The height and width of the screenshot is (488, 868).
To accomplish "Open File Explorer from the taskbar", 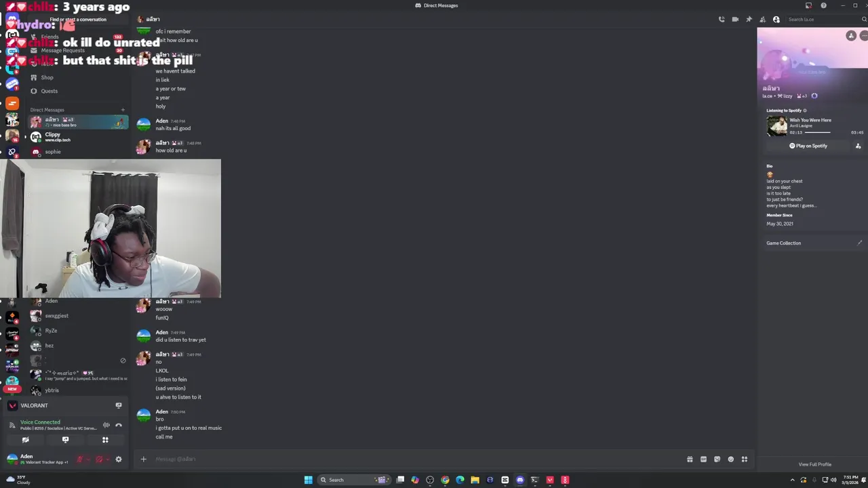I will pos(475,480).
